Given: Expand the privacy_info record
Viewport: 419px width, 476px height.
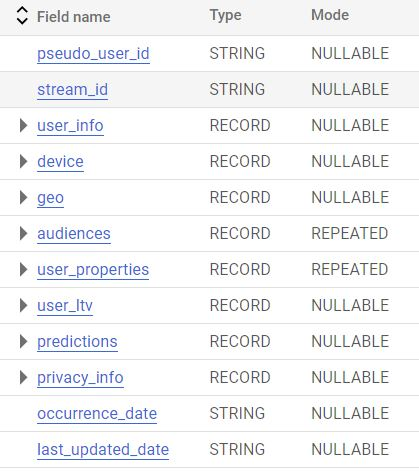Looking at the screenshot, I should tap(23, 377).
